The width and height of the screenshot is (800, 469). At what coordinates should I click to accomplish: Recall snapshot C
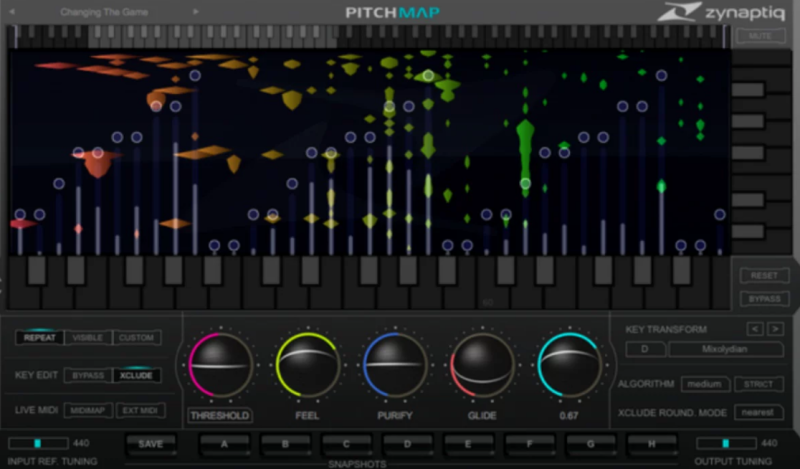tap(346, 444)
